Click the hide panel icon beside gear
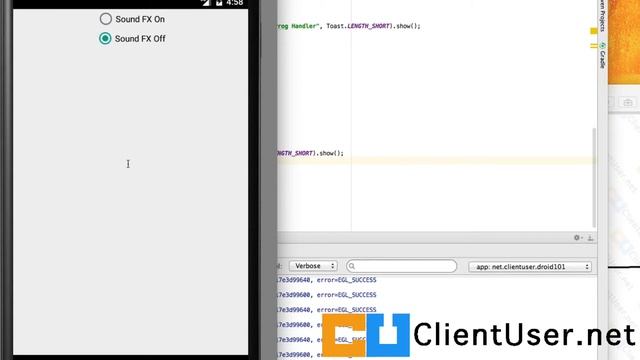 (590, 238)
